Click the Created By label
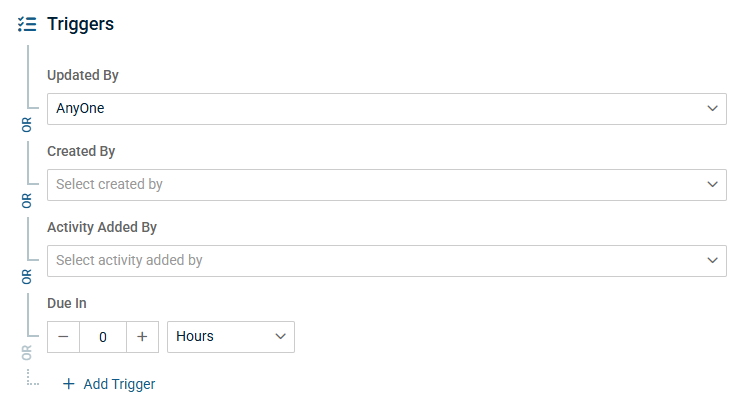 tap(81, 152)
